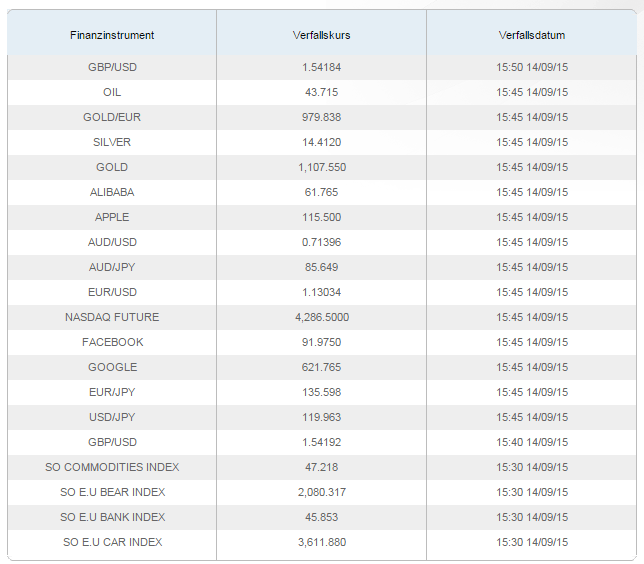Click the Finanzinstrument column header
This screenshot has width=644, height=564.
click(x=112, y=35)
